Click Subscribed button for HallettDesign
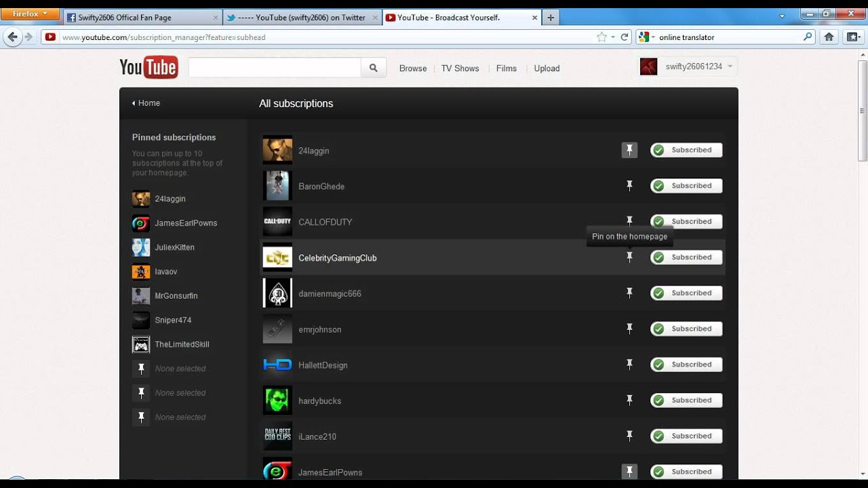868x488 pixels. [686, 365]
